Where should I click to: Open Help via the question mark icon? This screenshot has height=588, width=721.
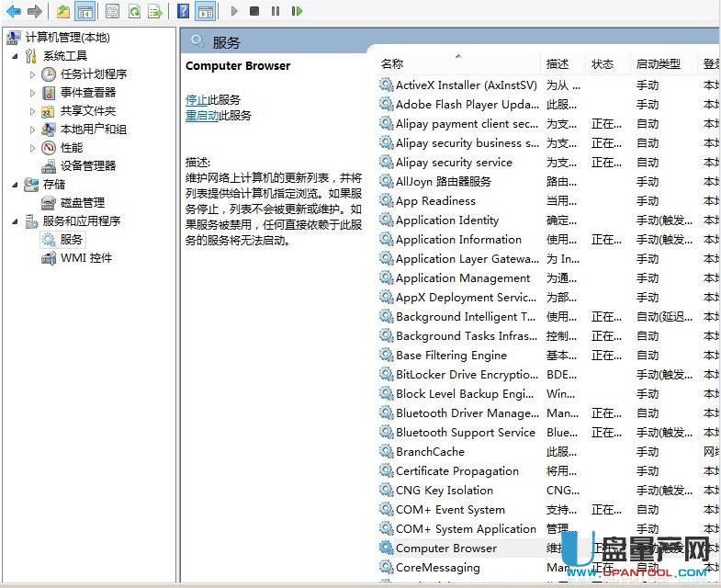pos(183,11)
